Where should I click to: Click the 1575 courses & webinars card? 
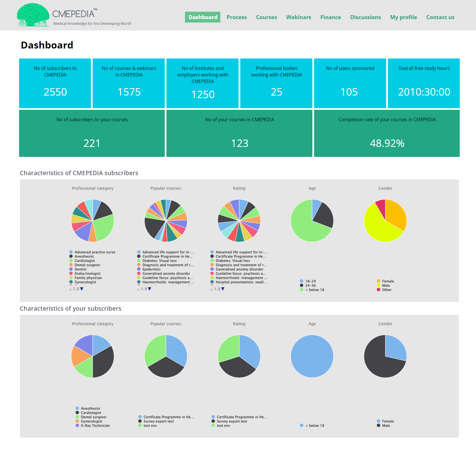click(129, 83)
